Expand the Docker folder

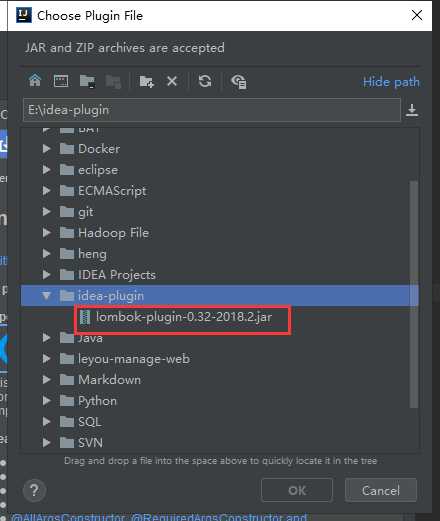[47, 149]
